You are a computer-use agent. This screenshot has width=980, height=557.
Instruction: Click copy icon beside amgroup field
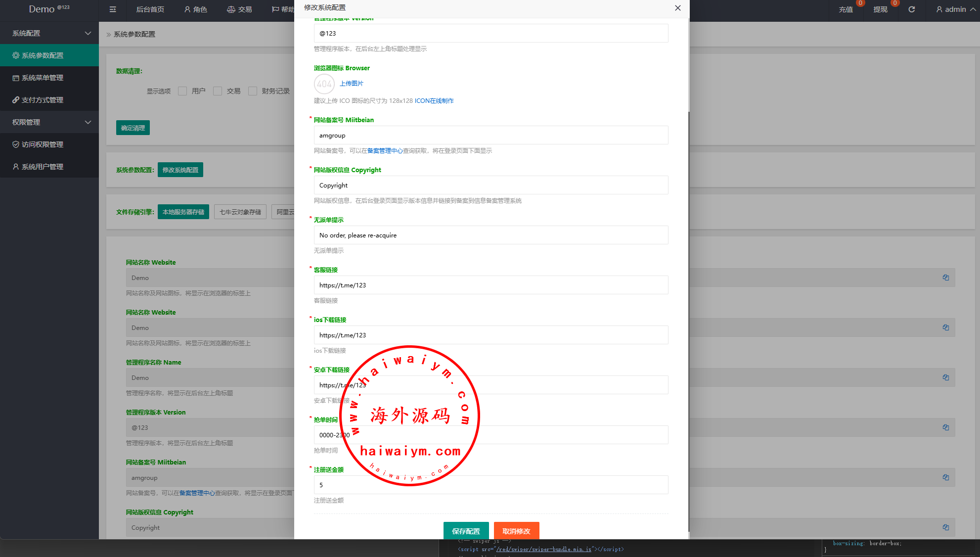pos(945,477)
